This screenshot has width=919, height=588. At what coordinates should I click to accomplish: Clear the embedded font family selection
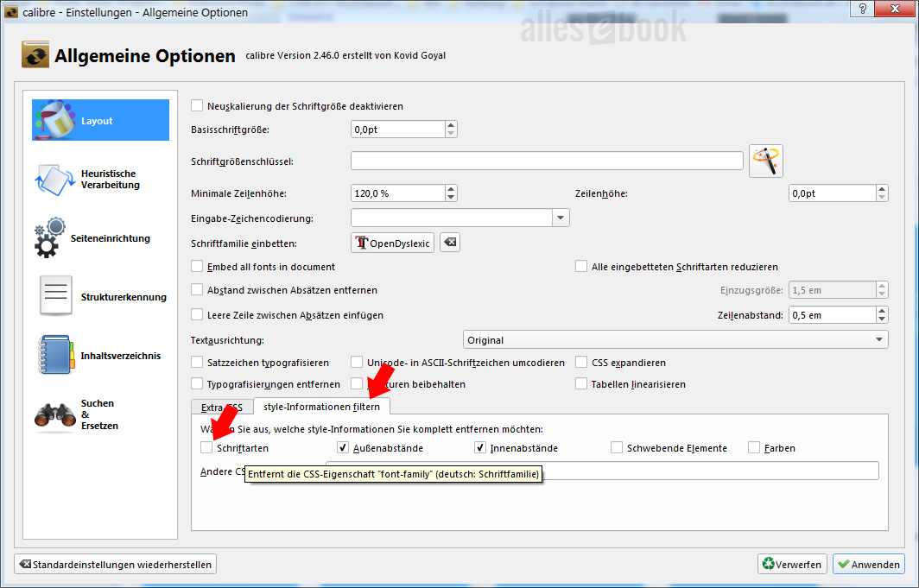(450, 243)
